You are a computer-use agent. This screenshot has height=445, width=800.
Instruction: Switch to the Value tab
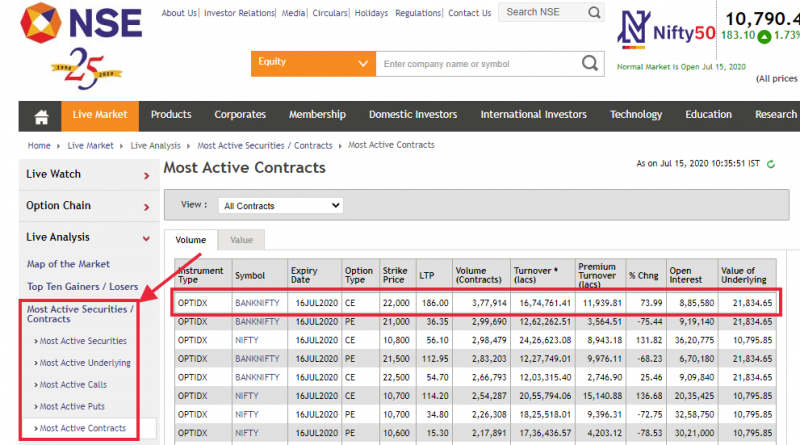click(241, 240)
